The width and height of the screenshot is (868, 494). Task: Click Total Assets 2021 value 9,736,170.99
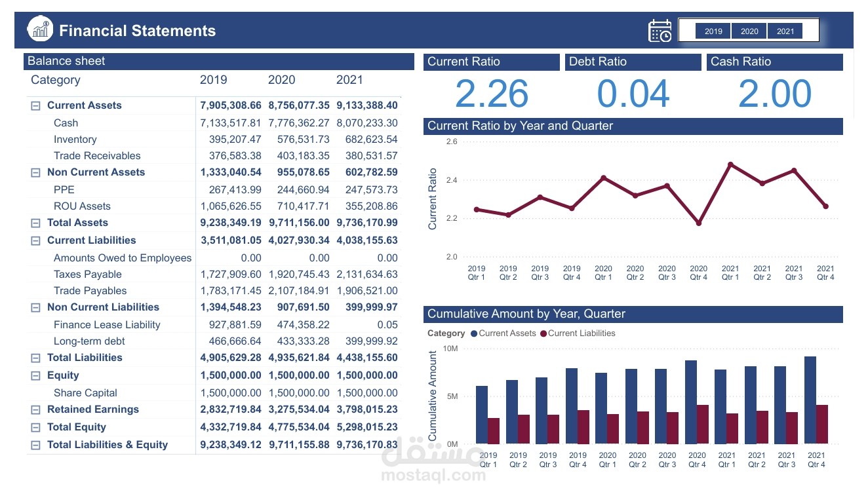tap(367, 223)
